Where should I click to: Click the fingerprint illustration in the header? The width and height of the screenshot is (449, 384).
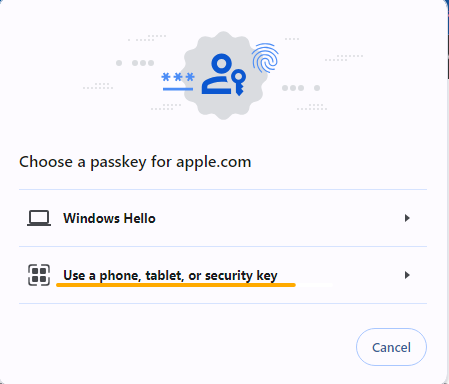(265, 58)
